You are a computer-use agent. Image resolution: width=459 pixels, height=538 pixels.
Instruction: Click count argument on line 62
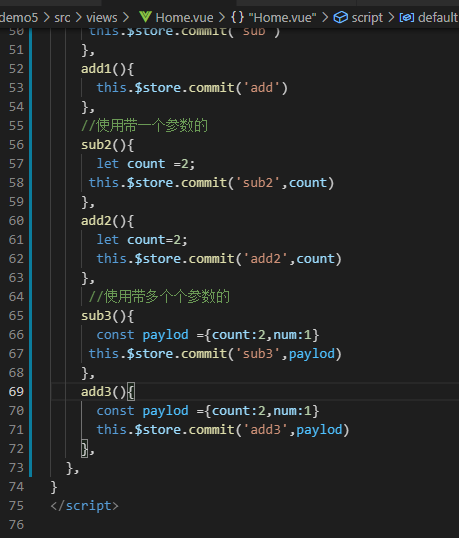(x=315, y=259)
